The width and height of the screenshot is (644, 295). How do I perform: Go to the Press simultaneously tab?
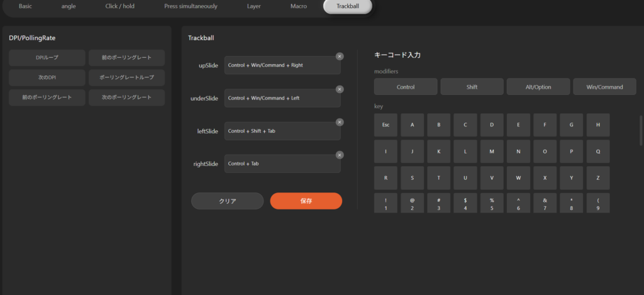pos(191,6)
